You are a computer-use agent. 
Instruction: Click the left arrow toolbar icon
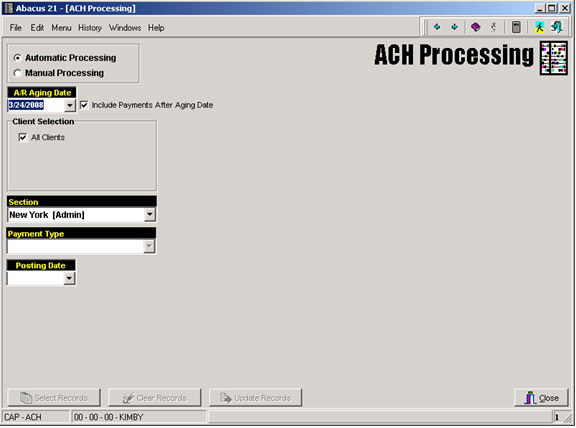(437, 27)
